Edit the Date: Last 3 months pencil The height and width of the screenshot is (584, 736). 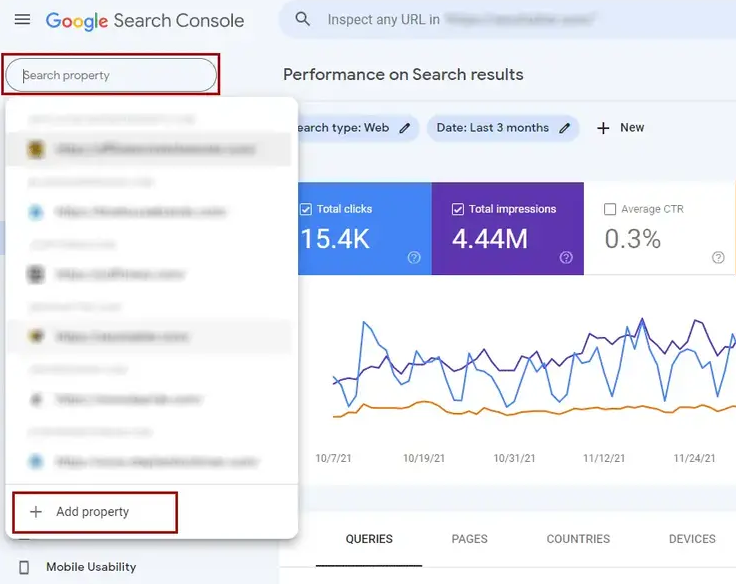tap(565, 128)
